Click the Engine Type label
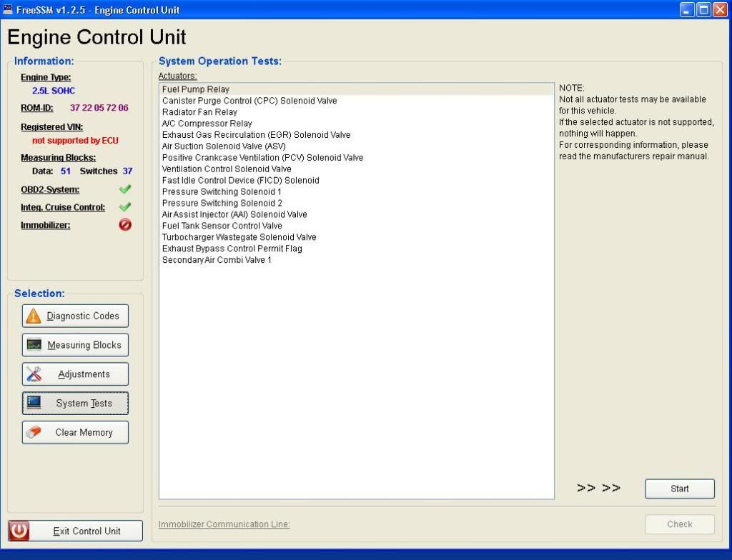The width and height of the screenshot is (732, 560). pyautogui.click(x=46, y=77)
